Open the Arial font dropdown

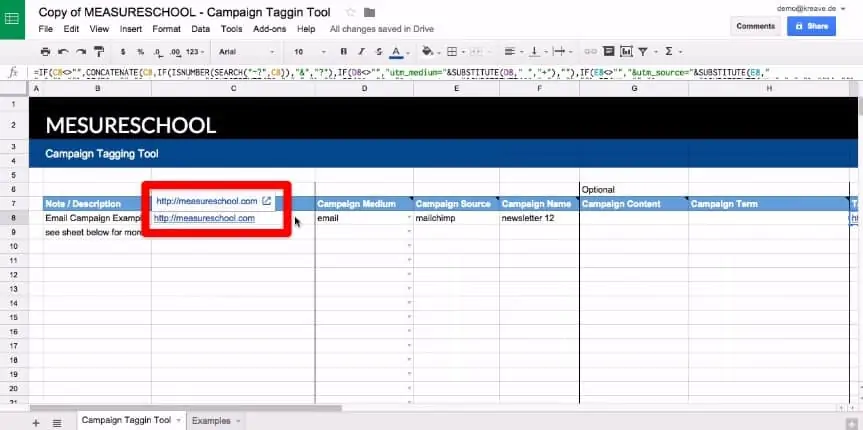pyautogui.click(x=246, y=52)
